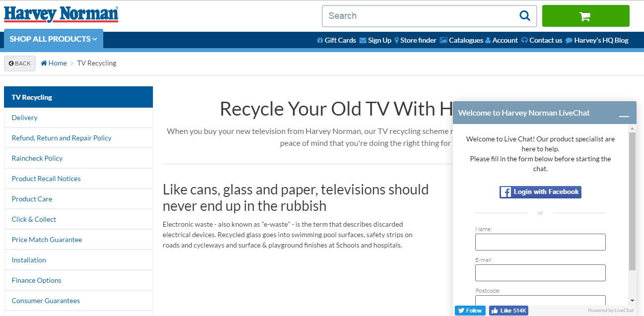Open the Account link
This screenshot has width=644, height=316.
click(x=501, y=40)
